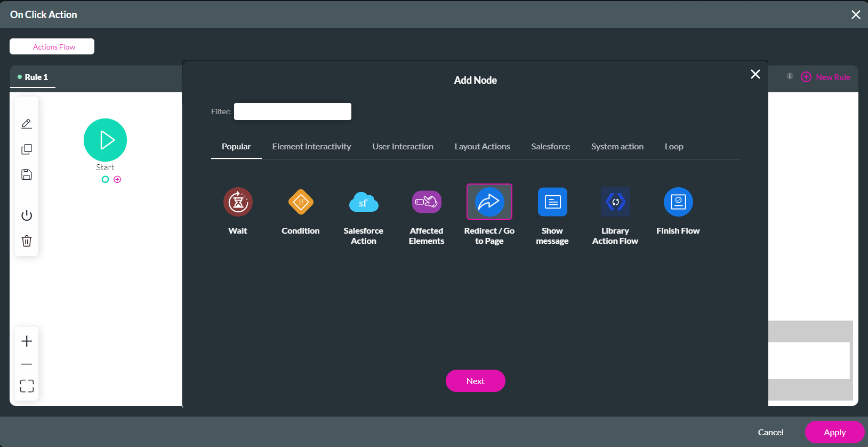868x447 pixels.
Task: Choose the Show message node icon
Action: click(552, 202)
